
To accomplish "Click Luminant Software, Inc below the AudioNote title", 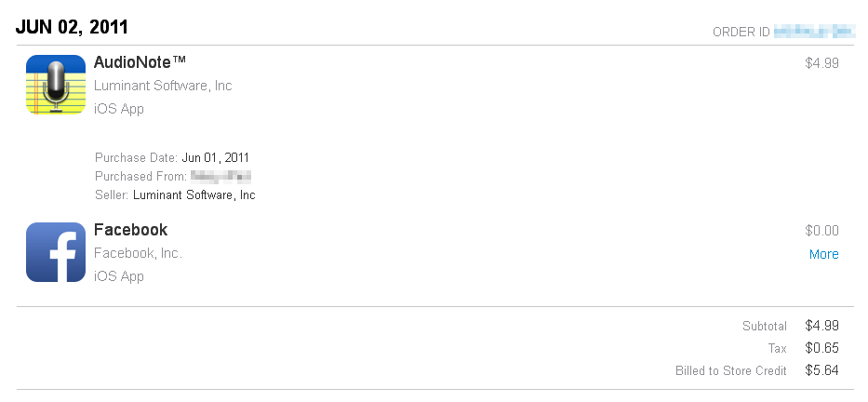I will [163, 86].
